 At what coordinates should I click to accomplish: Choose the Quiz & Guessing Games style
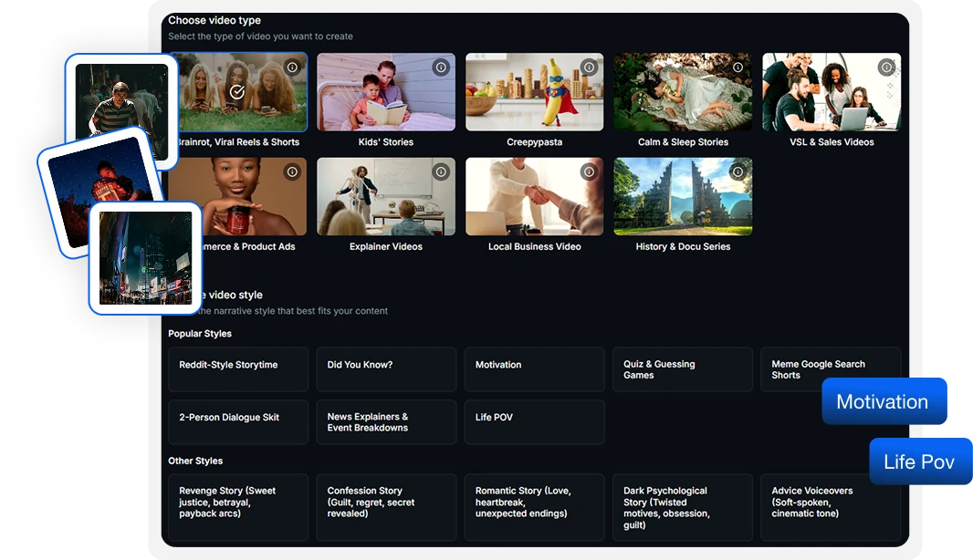pos(683,368)
